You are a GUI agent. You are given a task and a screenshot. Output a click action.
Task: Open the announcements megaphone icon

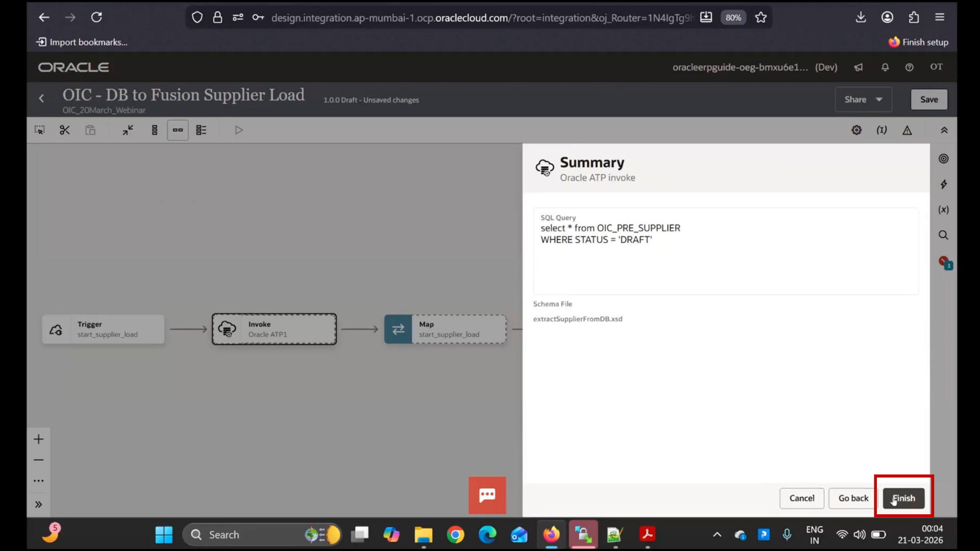[x=859, y=67]
